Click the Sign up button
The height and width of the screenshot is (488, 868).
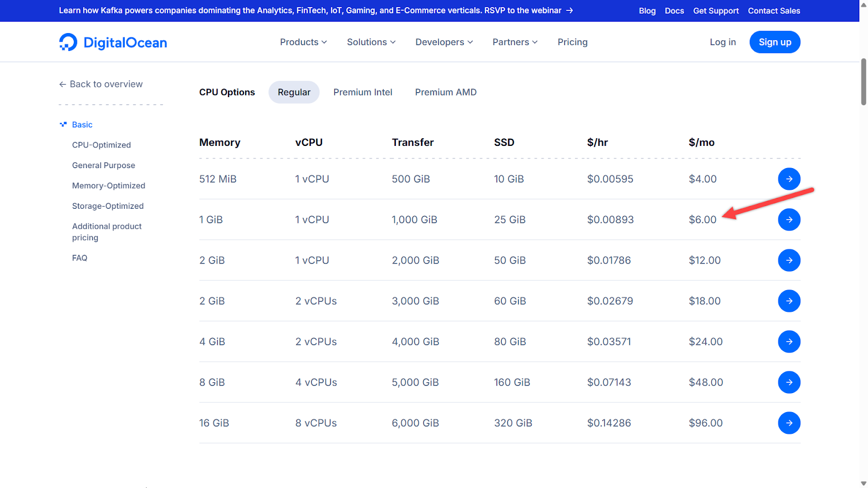(x=775, y=42)
